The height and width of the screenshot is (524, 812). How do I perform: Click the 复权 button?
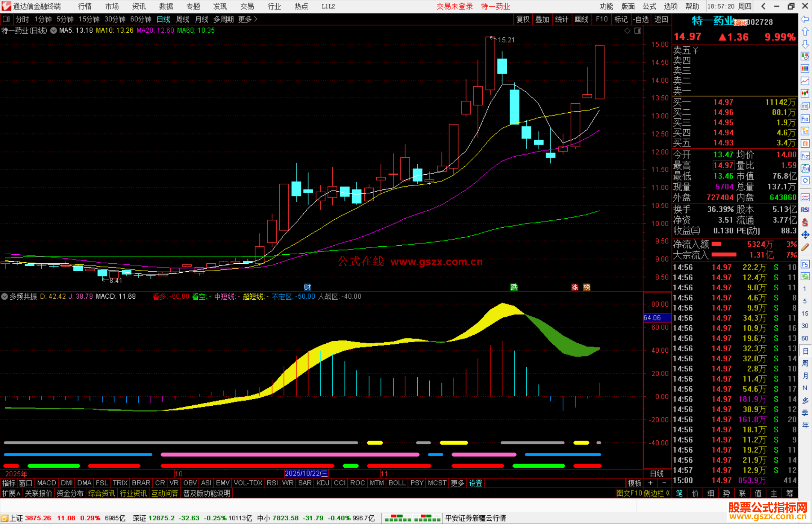point(523,19)
